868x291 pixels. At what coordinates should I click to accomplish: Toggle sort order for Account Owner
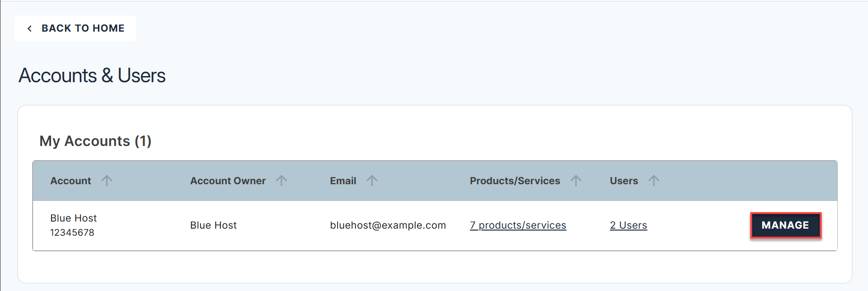pos(281,180)
